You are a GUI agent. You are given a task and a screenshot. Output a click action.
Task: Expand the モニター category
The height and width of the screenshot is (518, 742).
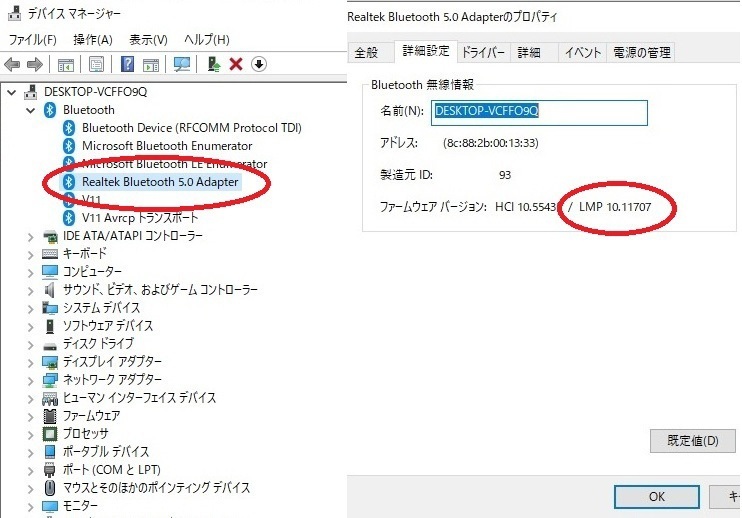31,506
